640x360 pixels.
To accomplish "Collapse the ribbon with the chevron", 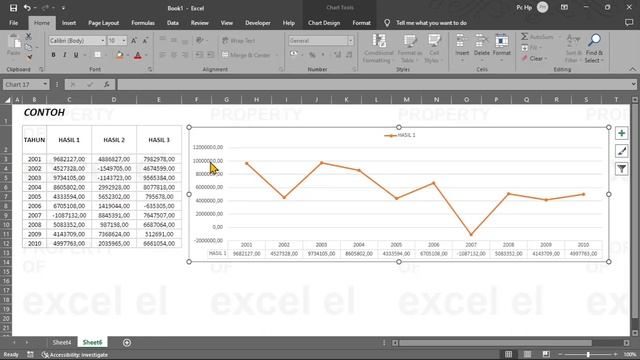I will coord(633,69).
